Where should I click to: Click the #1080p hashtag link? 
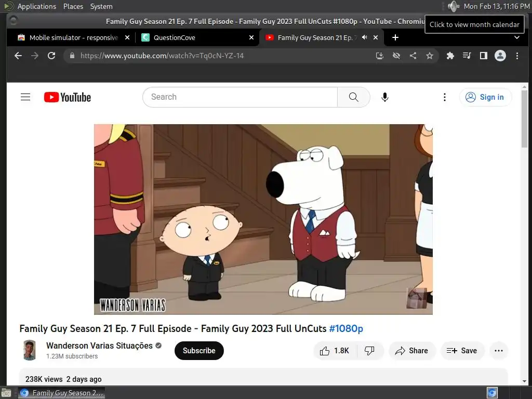click(x=346, y=328)
